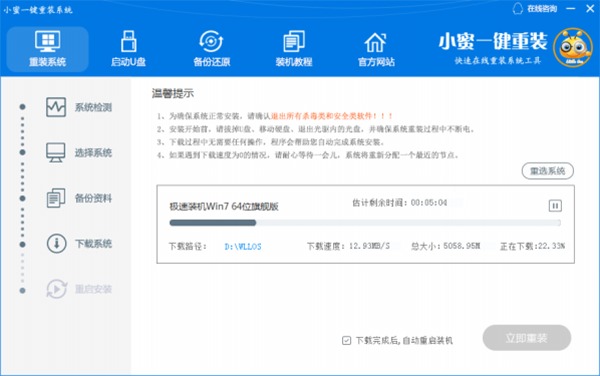
Task: Select the 重启安装 restart icon
Action: (56, 289)
